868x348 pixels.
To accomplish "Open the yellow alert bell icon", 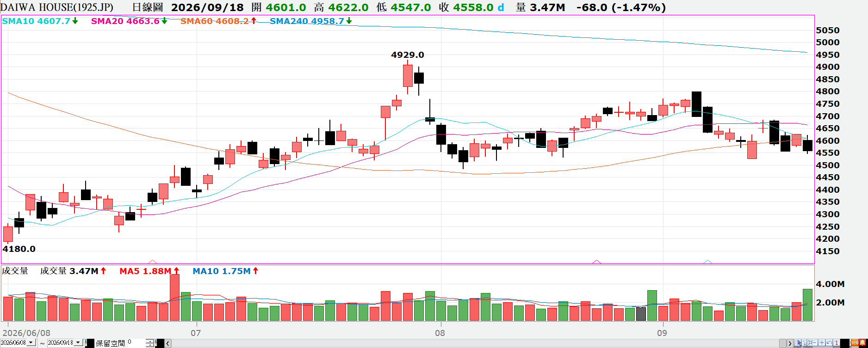I will click(862, 342).
